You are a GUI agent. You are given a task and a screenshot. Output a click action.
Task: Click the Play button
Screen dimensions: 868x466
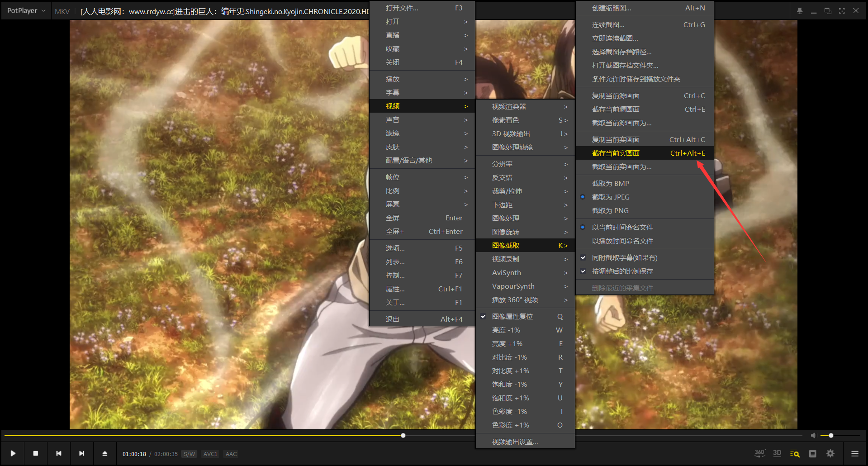[13, 453]
